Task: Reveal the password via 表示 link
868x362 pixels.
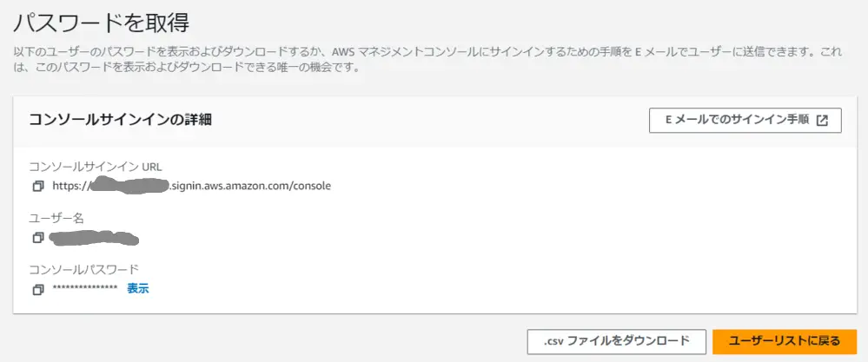Action: coord(138,288)
